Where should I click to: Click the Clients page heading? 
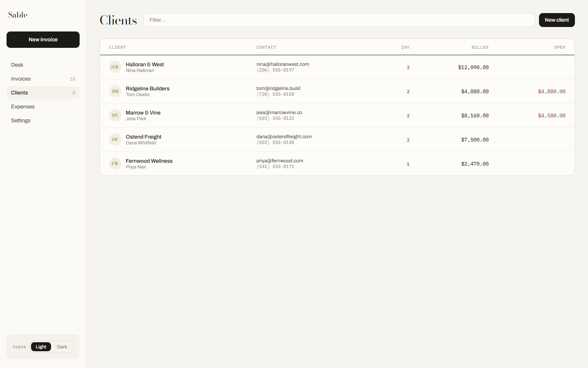point(118,20)
